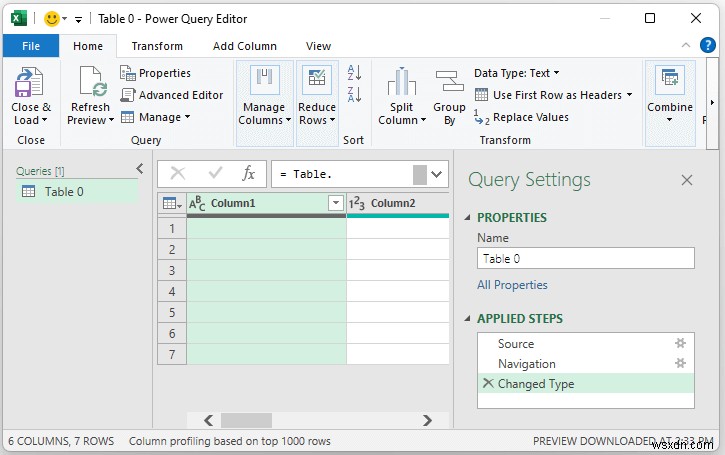Image resolution: width=725 pixels, height=455 pixels.
Task: Open query Properties
Action: (x=155, y=73)
